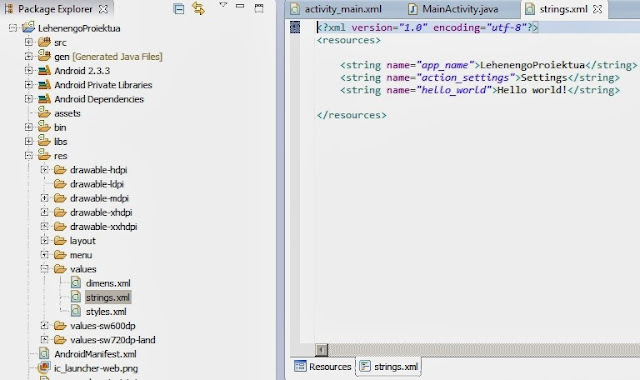Click the res folder icon
Viewport: 640px width, 380px height.
[44, 155]
